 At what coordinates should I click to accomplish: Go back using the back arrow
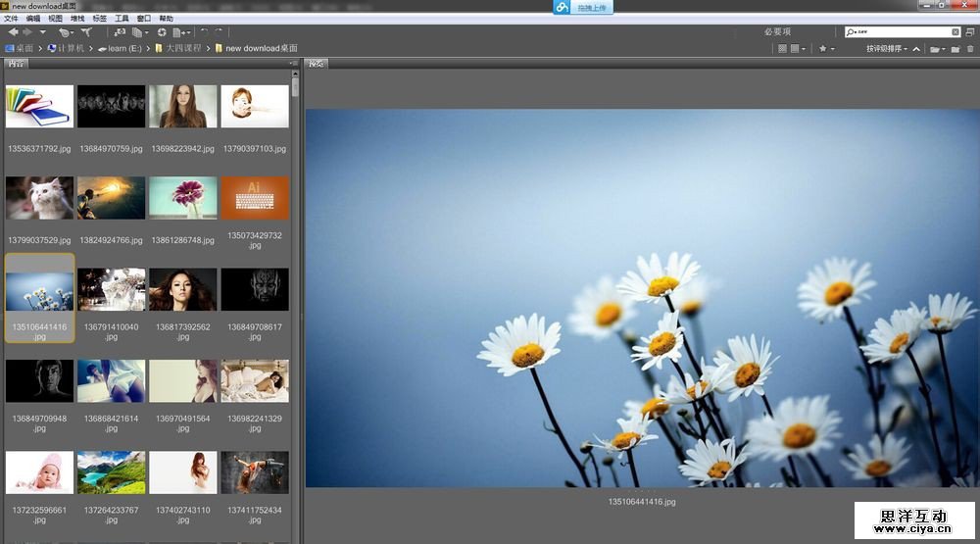tap(13, 32)
